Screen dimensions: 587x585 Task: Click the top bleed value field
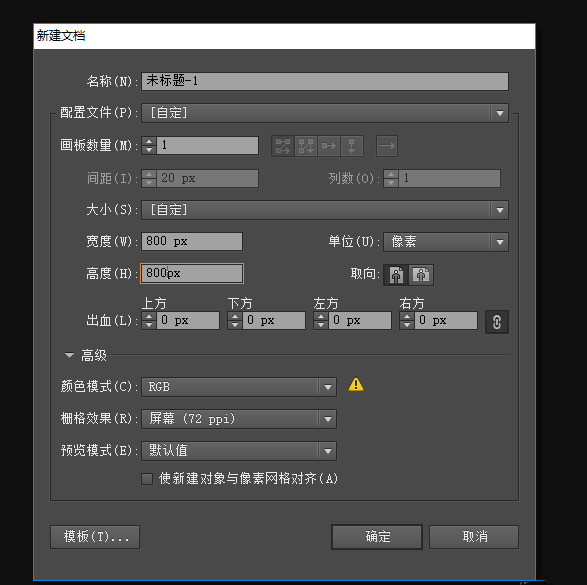point(188,320)
